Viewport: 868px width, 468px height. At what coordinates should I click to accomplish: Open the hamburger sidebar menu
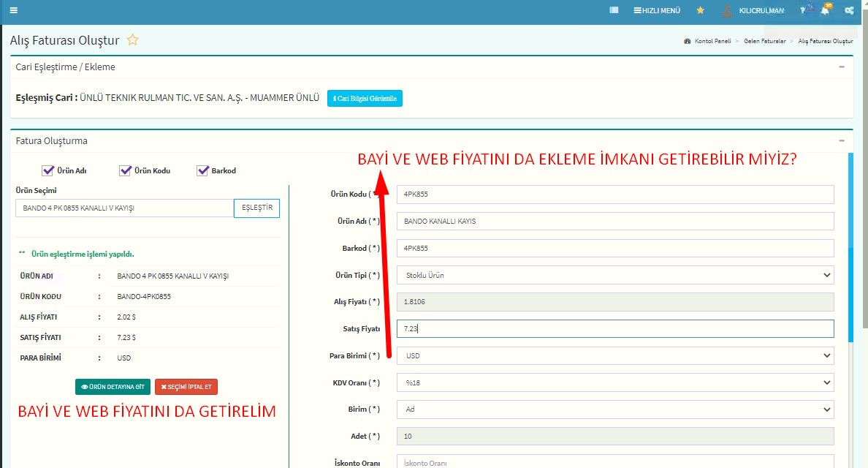coord(14,10)
